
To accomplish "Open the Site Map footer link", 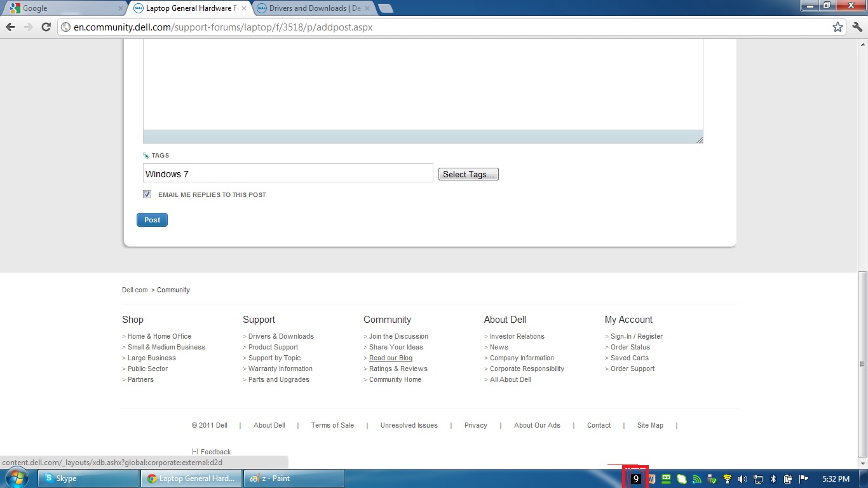I will 650,425.
